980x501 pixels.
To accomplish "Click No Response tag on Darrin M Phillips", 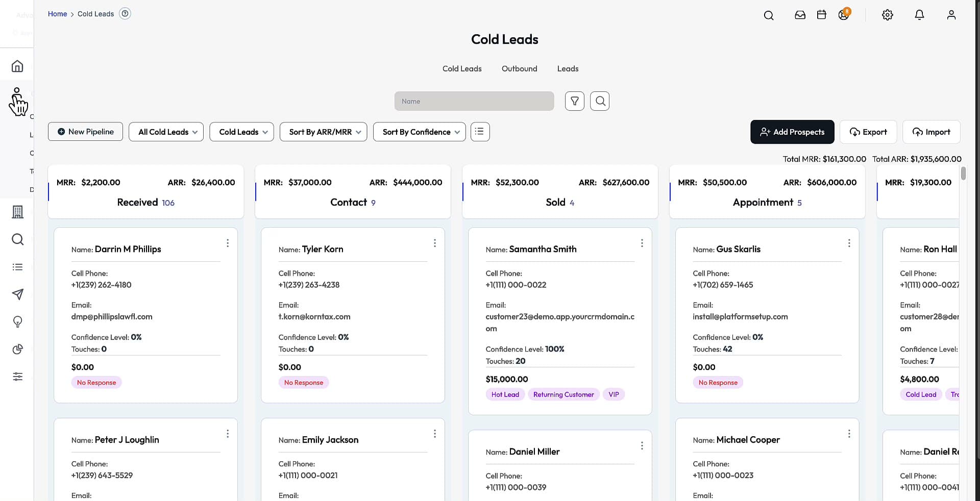I will 96,383.
